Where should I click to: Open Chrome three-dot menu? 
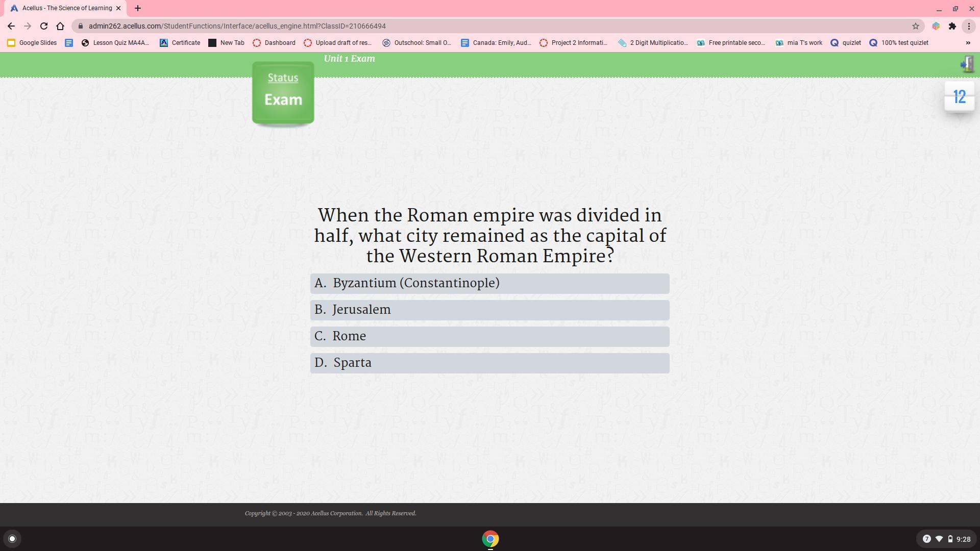click(969, 26)
